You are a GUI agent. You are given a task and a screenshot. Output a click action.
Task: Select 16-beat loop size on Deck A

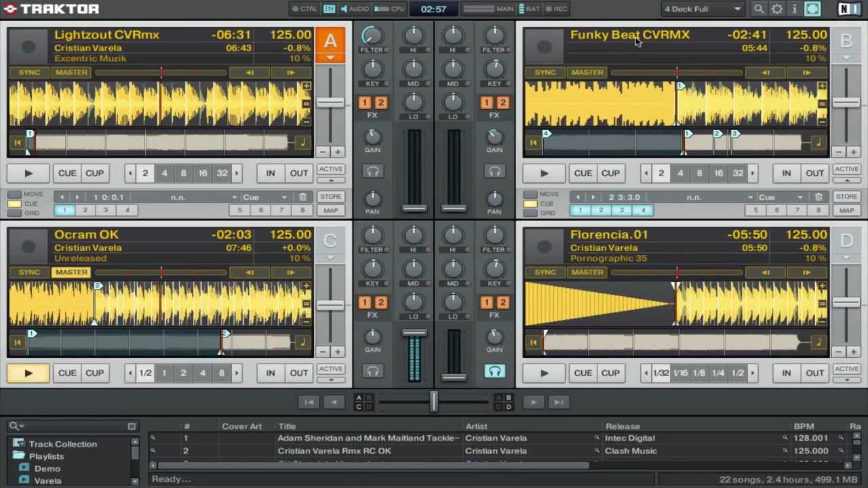pos(202,173)
